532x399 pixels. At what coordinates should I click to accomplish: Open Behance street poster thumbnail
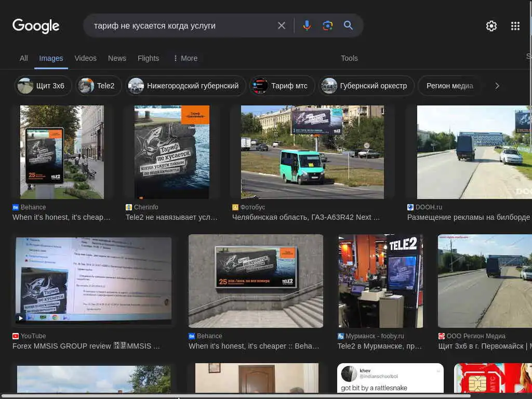click(x=62, y=152)
